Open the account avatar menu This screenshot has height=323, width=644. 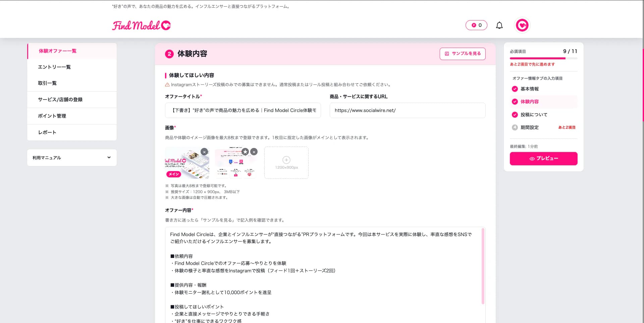click(x=522, y=25)
